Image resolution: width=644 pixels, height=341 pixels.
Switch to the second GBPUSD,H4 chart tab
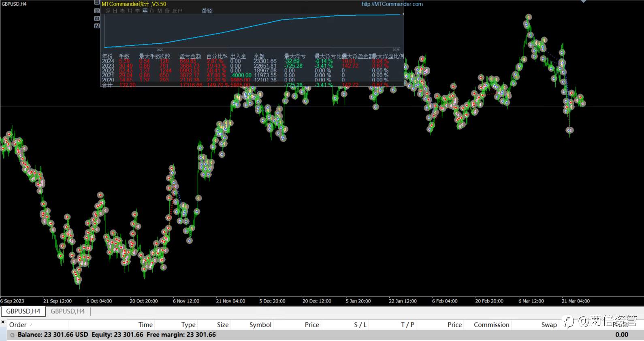click(x=68, y=311)
